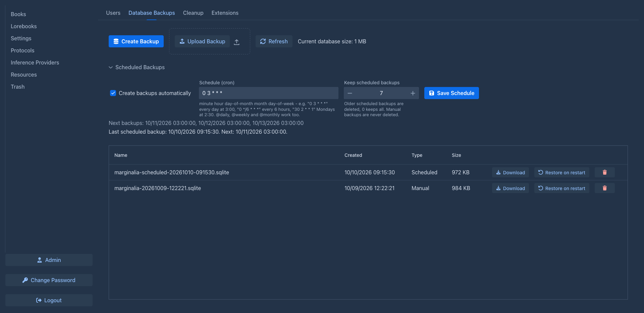
Task: Open Lorebooks in the sidebar
Action: coord(24,26)
